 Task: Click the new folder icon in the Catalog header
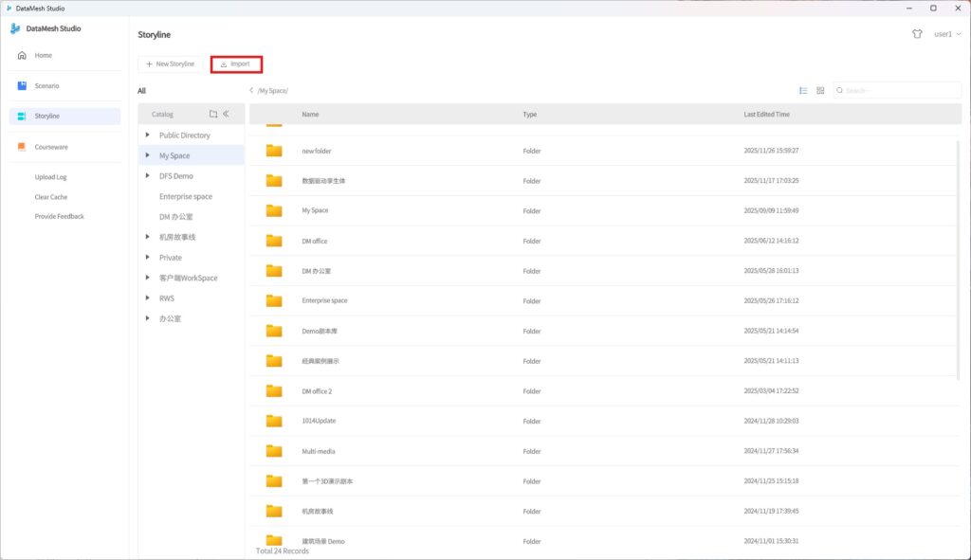tap(213, 114)
